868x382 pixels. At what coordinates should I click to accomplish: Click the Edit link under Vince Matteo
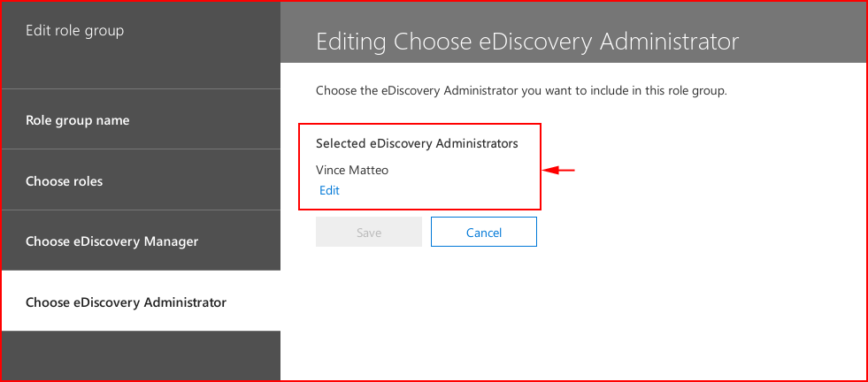(x=329, y=190)
